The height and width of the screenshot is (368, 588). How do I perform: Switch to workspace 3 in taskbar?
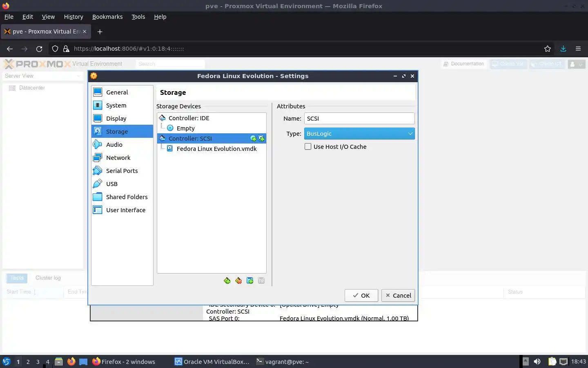38,361
